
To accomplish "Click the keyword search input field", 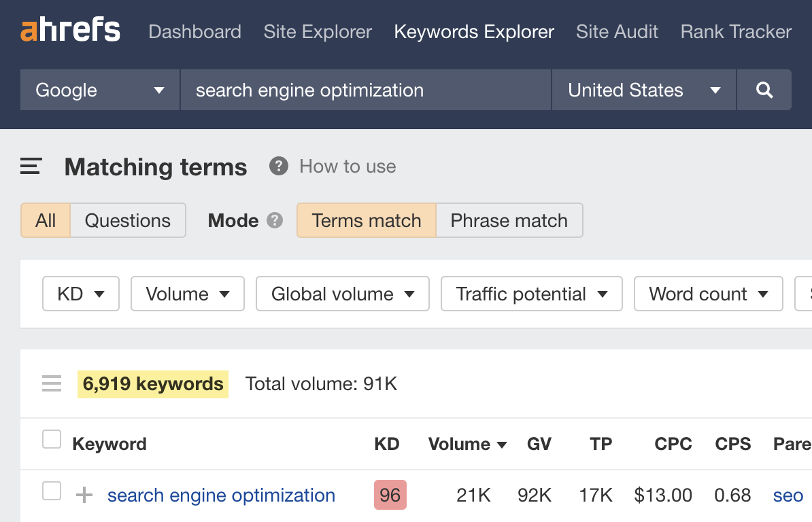I will click(365, 90).
